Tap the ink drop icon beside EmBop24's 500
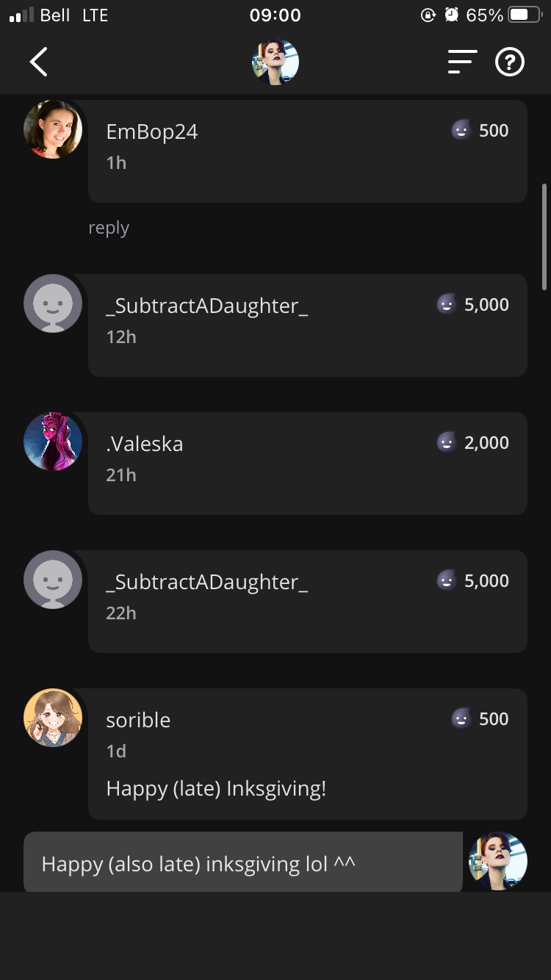This screenshot has height=980, width=551. tap(461, 131)
